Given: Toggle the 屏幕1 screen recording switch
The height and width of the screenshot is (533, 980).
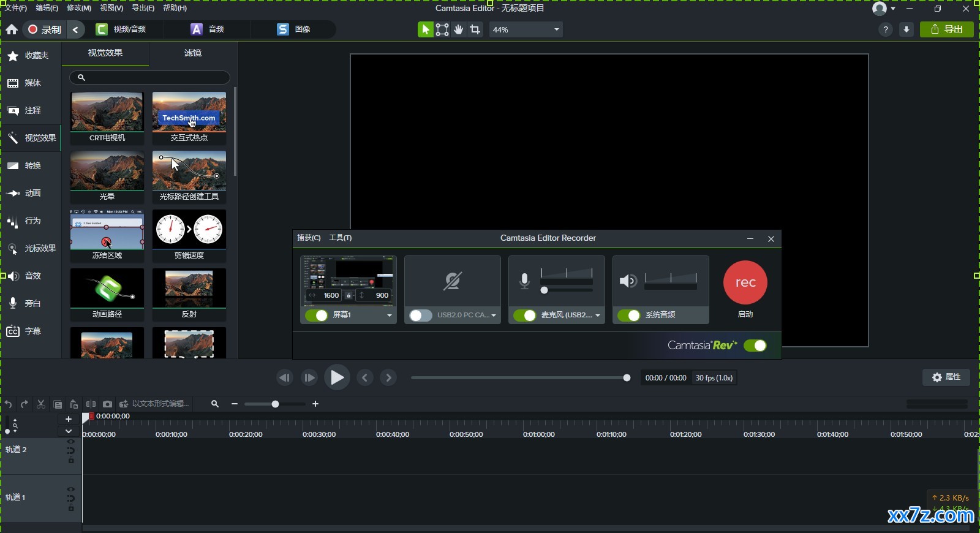Looking at the screenshot, I should click(317, 315).
